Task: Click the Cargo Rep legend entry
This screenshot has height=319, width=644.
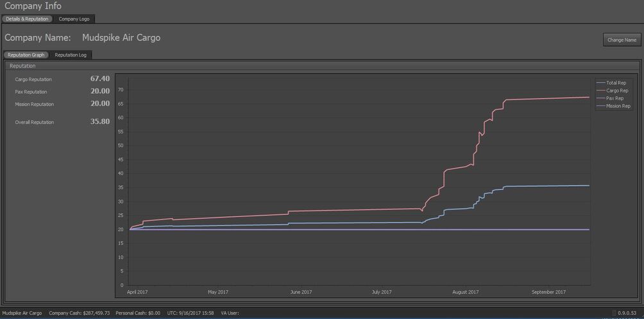Action: pyautogui.click(x=616, y=91)
